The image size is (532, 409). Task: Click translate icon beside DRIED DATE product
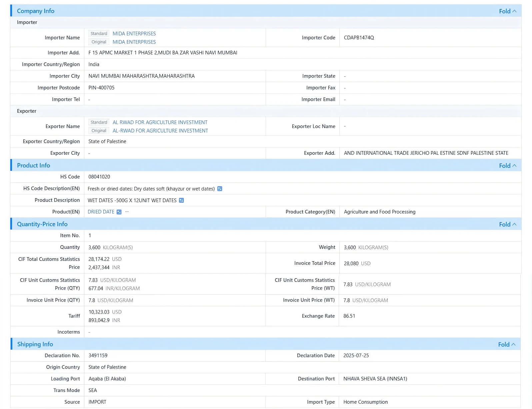(x=119, y=212)
